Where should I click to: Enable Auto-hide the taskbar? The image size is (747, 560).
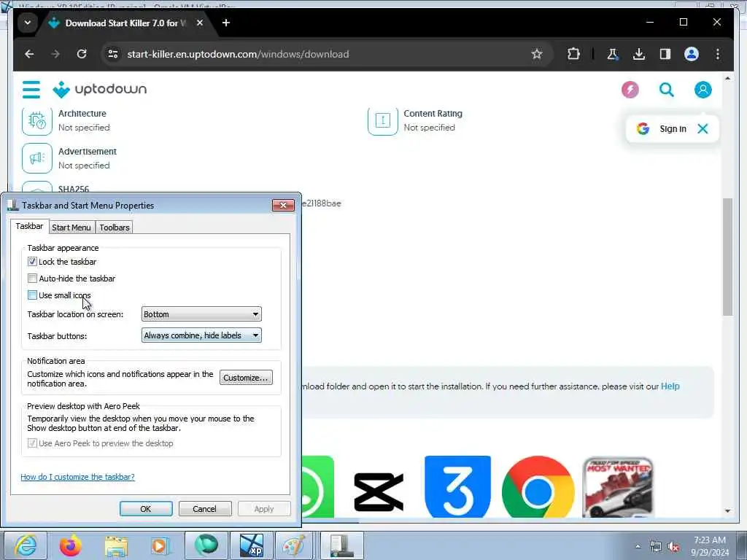[x=32, y=278]
